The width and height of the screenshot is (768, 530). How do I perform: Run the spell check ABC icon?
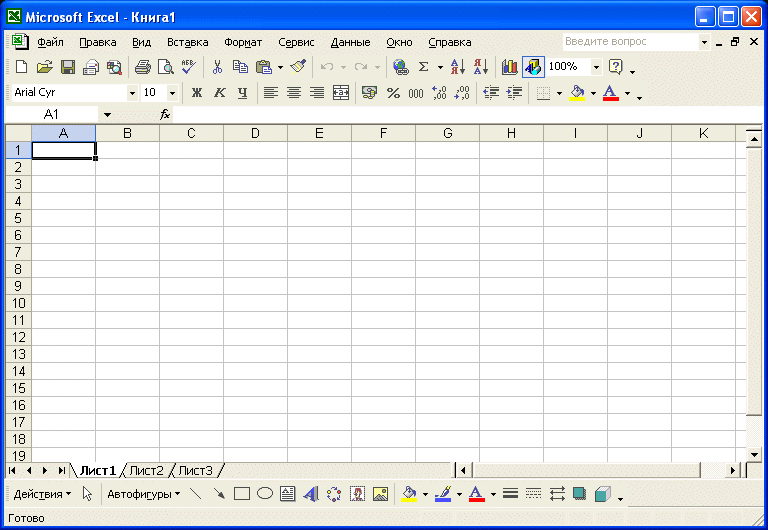[x=189, y=67]
